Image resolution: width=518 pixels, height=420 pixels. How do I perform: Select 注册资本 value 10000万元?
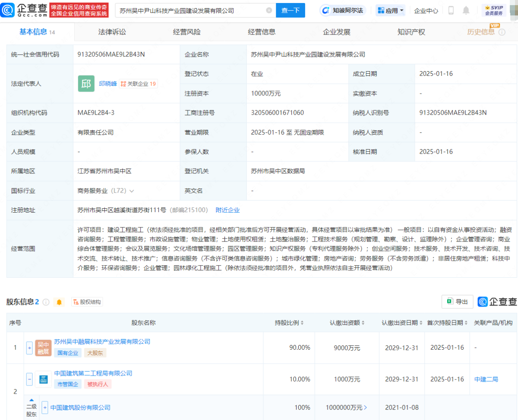pyautogui.click(x=266, y=94)
